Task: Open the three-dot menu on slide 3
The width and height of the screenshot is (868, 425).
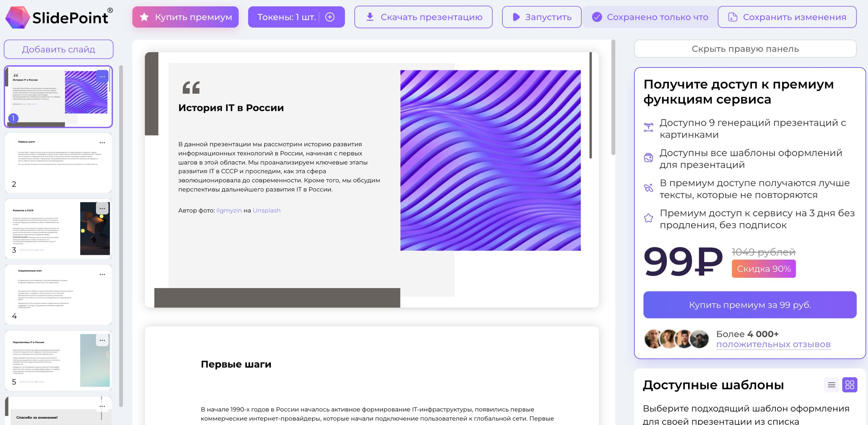Action: coord(102,208)
